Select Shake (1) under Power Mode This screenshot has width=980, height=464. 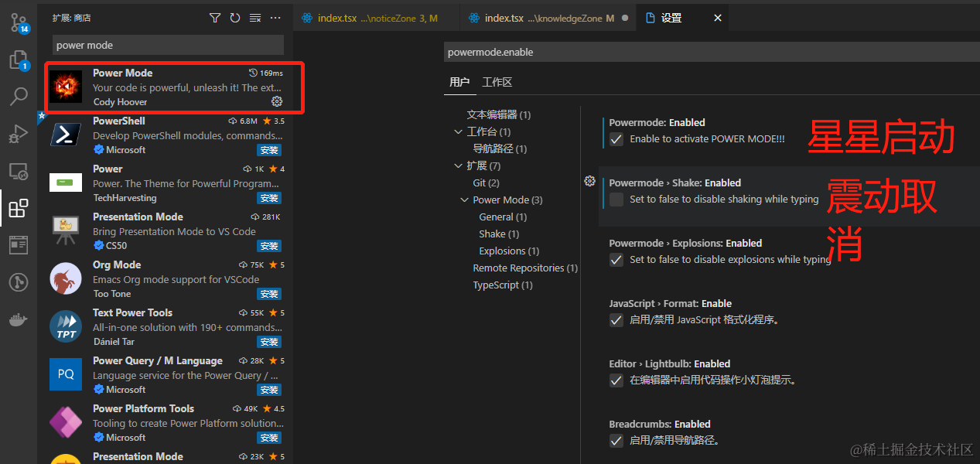click(499, 234)
